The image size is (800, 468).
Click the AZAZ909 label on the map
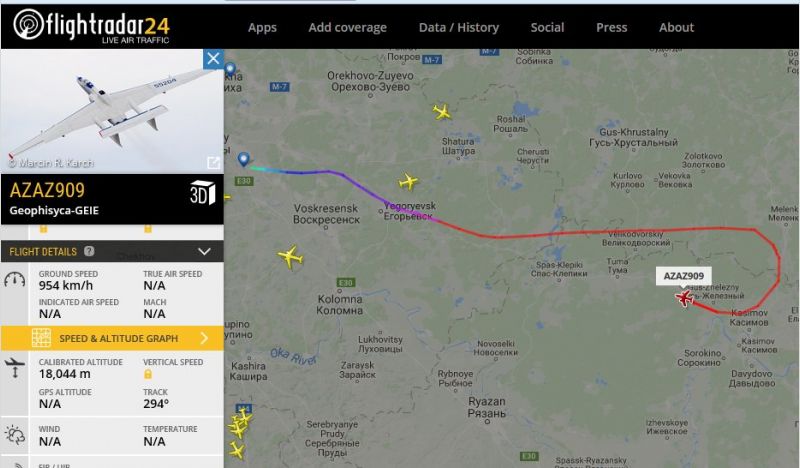click(x=684, y=276)
